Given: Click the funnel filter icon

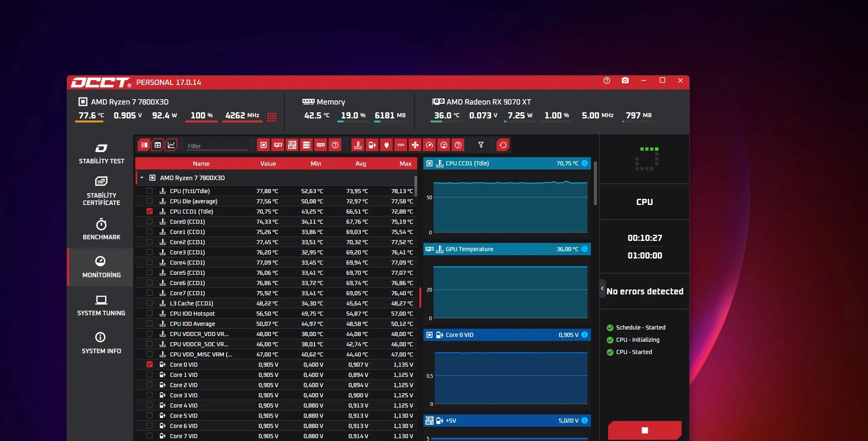Looking at the screenshot, I should (x=481, y=145).
